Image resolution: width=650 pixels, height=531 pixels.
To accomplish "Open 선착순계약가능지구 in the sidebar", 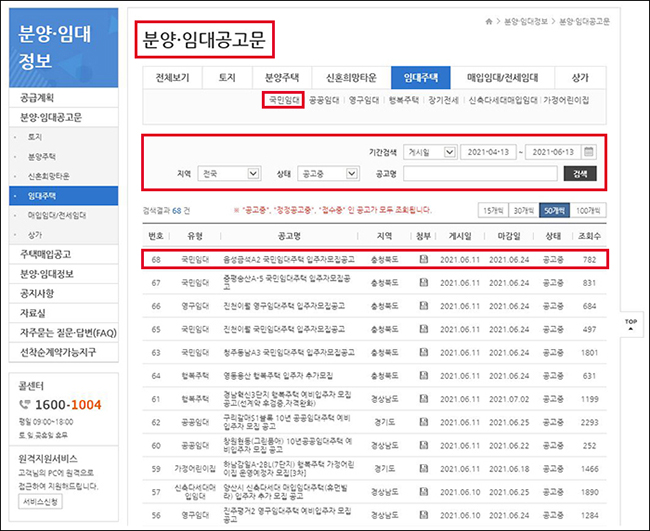I will 63,352.
